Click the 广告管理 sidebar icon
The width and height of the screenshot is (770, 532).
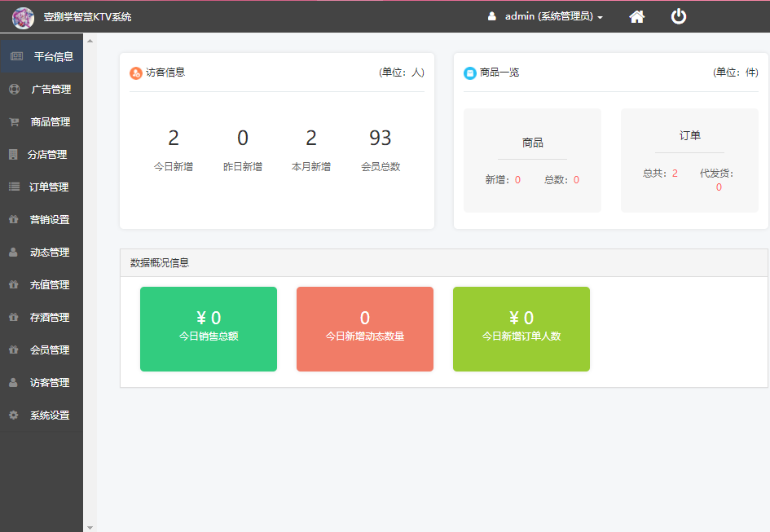tap(14, 89)
